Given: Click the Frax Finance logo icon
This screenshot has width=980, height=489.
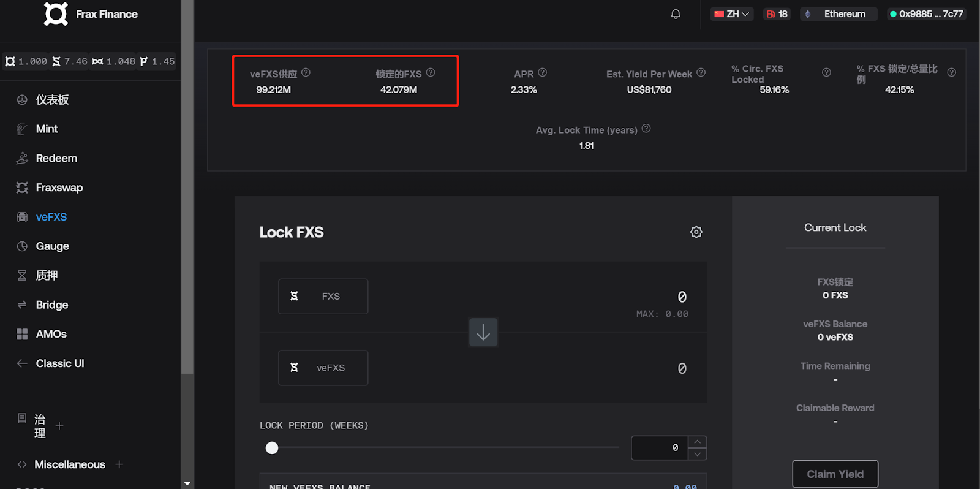Looking at the screenshot, I should point(56,13).
